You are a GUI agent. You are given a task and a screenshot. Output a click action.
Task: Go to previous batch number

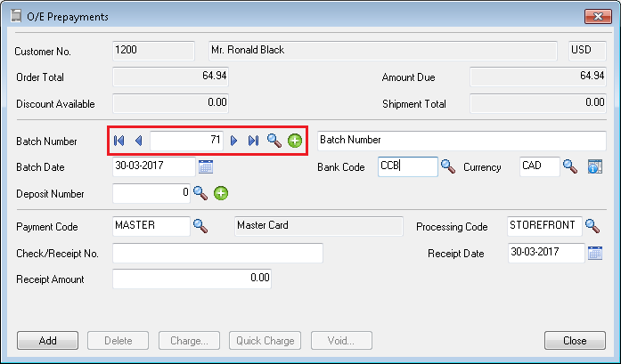click(x=138, y=141)
